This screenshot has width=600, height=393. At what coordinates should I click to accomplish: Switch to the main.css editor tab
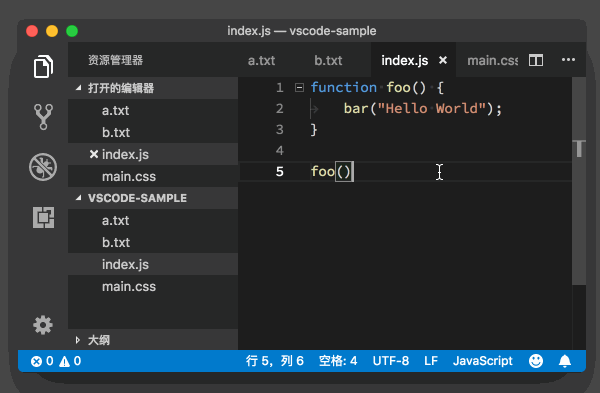(x=492, y=60)
